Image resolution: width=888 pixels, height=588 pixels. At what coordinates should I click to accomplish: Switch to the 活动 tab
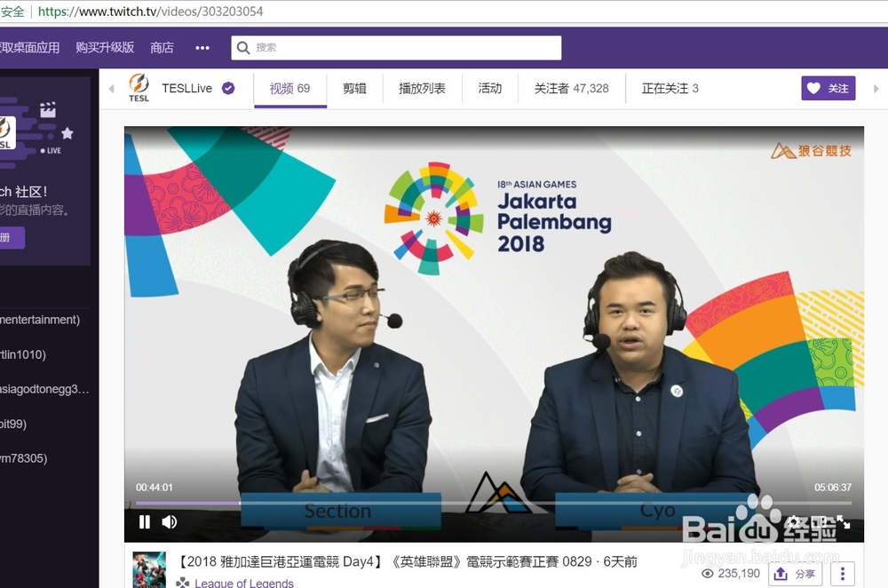490,88
